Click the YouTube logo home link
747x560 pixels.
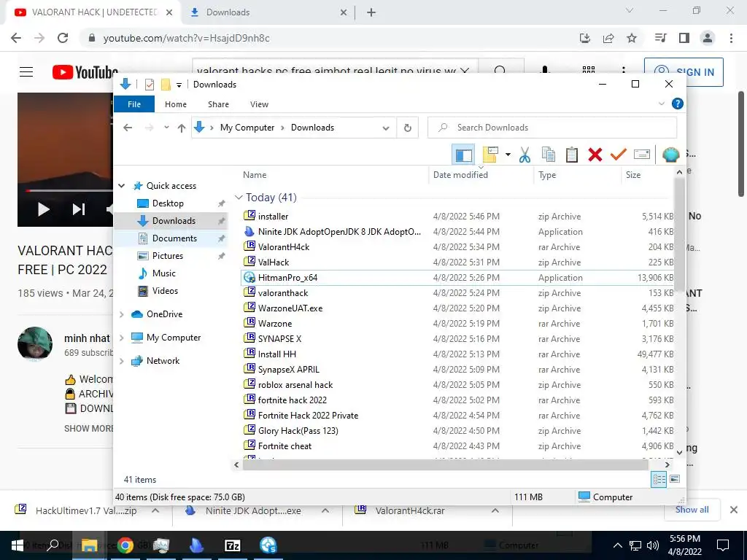pos(85,72)
